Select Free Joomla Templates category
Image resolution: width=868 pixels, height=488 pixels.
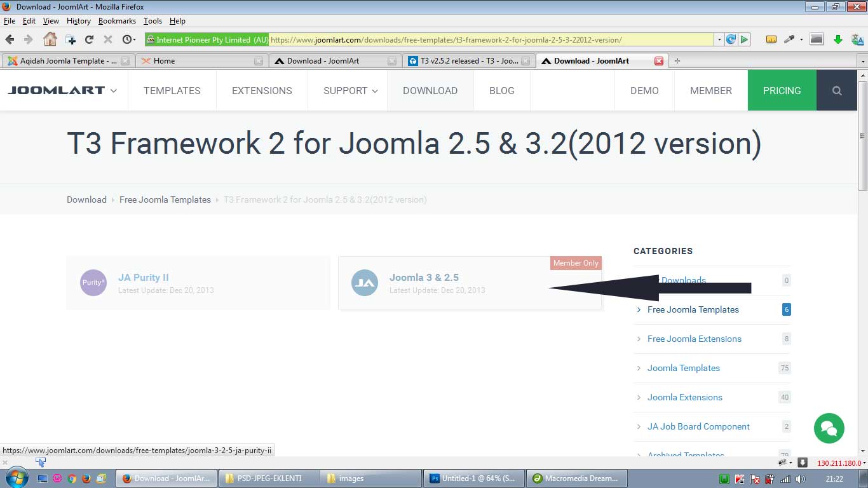(x=693, y=309)
